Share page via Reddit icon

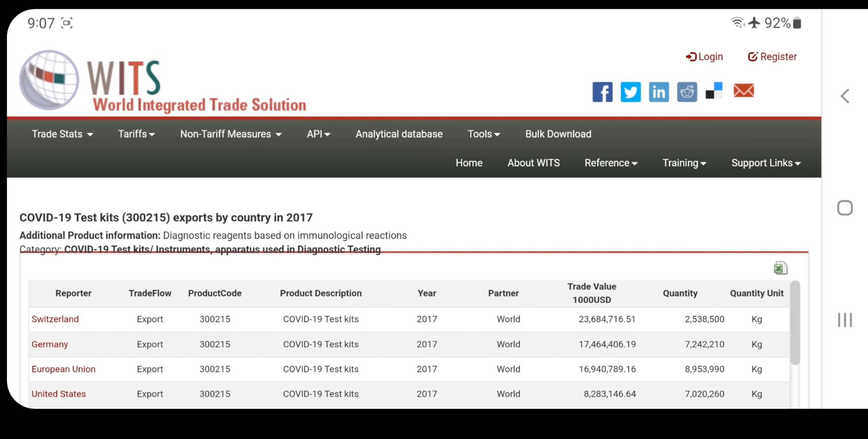pyautogui.click(x=687, y=92)
